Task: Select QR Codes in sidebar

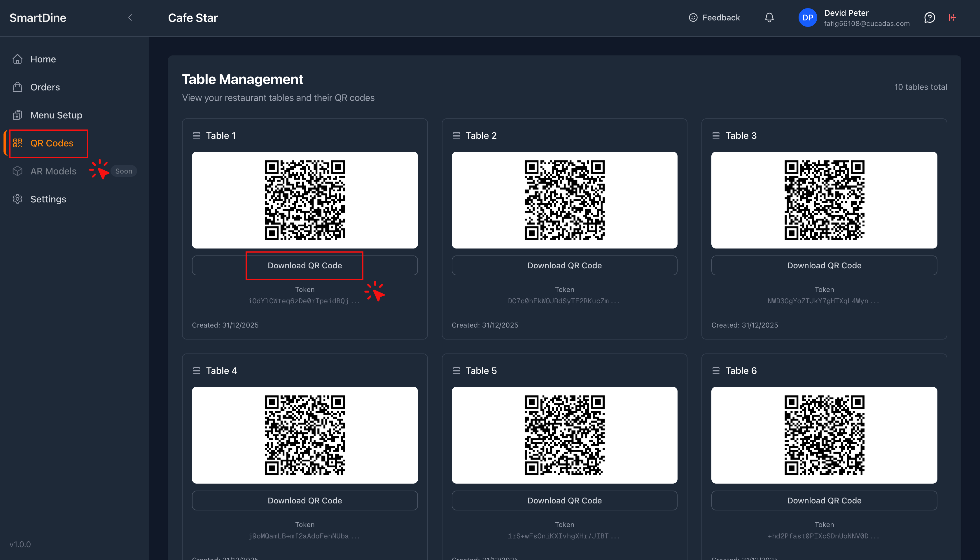Action: coord(52,143)
